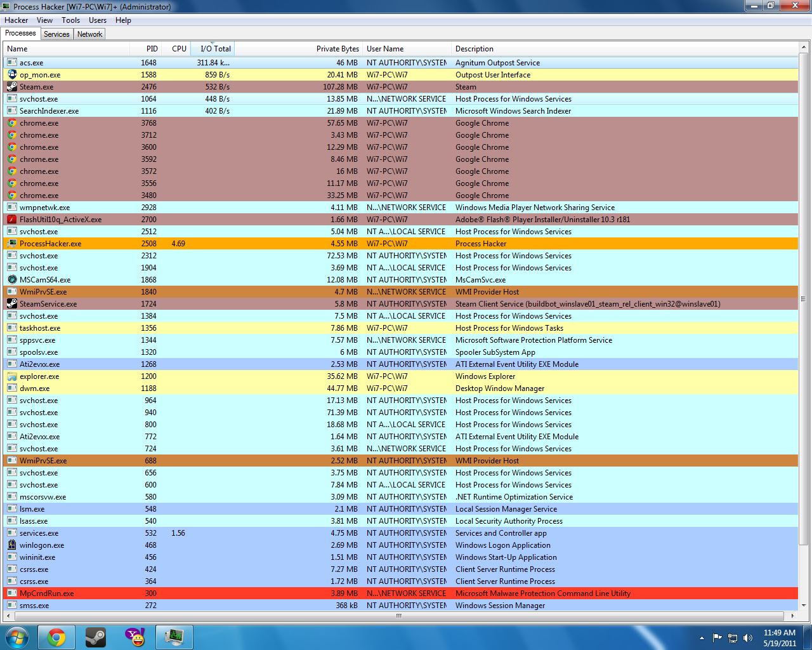812x650 pixels.
Task: Click the op_mon.exe Outpost icon
Action: click(12, 74)
